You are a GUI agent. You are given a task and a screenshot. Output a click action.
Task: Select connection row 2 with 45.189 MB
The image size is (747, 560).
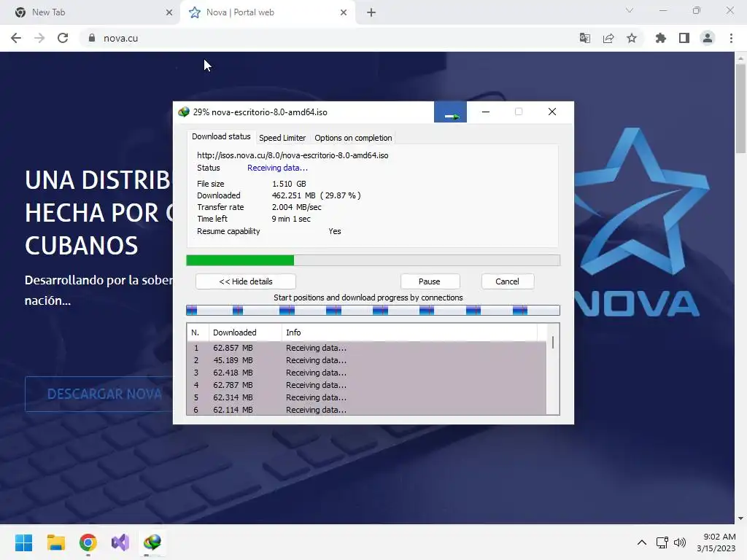(x=367, y=360)
